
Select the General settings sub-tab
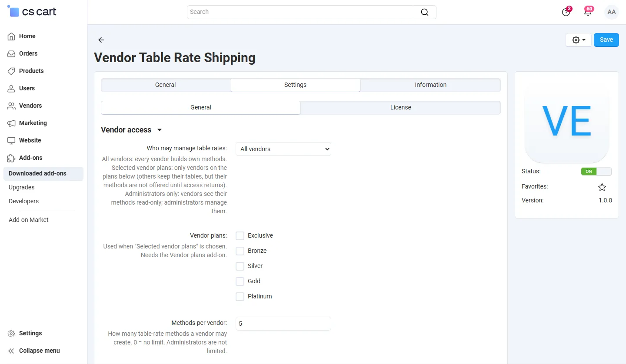coord(201,108)
